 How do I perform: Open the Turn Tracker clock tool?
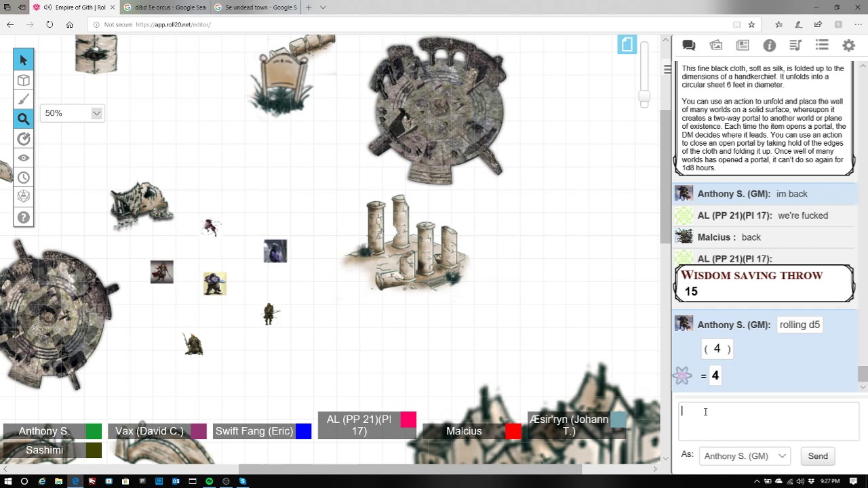[24, 178]
